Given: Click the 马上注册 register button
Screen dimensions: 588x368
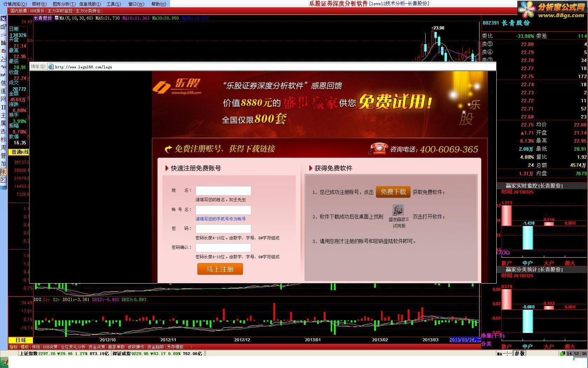Looking at the screenshot, I should [220, 269].
